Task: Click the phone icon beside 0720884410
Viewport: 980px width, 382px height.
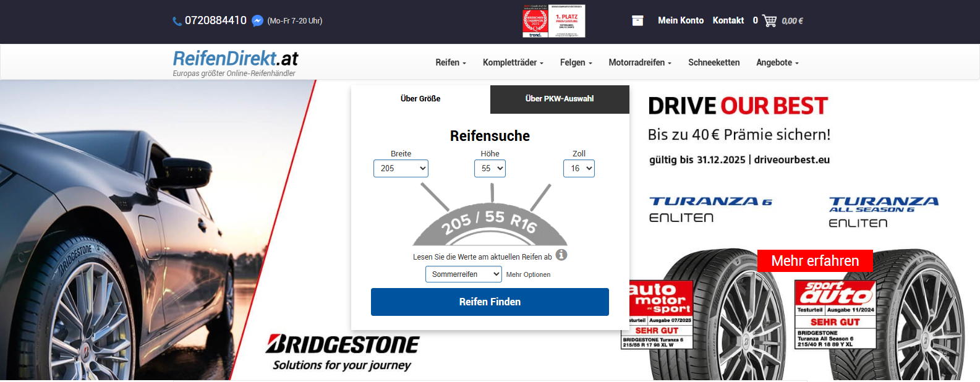Action: (177, 21)
